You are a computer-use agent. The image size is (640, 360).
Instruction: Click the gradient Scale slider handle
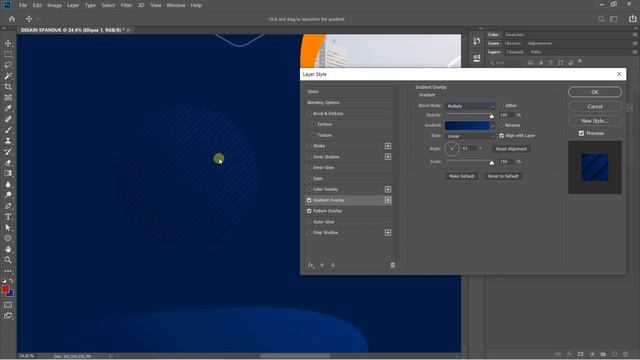coord(492,163)
